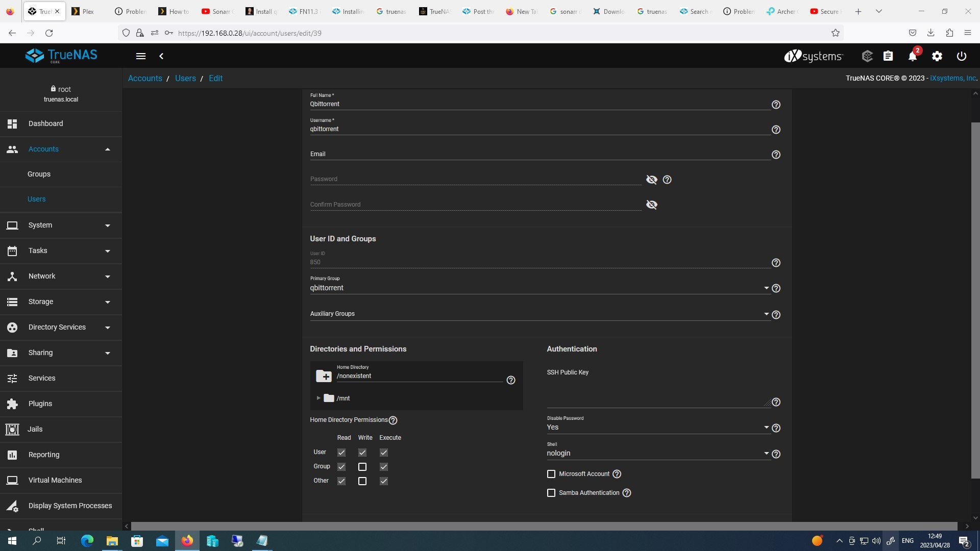Open the iXsystems, Inc. link
The image size is (980, 551).
click(952, 78)
